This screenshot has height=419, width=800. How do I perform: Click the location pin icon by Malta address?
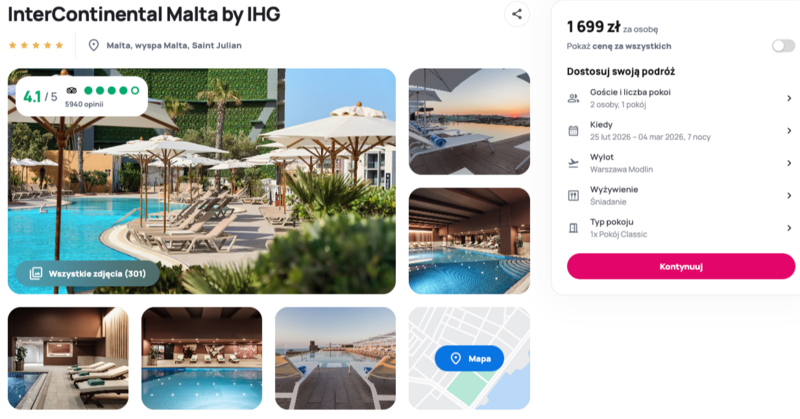tap(93, 45)
